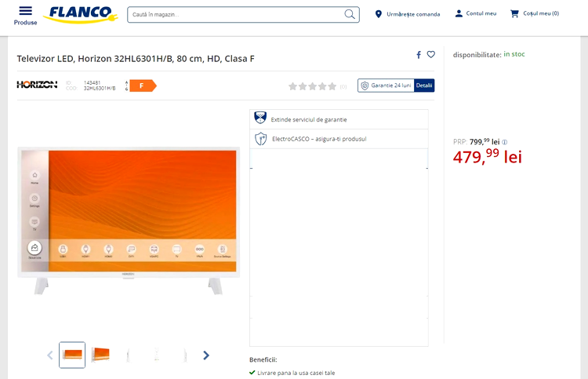The width and height of the screenshot is (588, 379).
Task: Open Urmărește comanda link
Action: coord(413,14)
